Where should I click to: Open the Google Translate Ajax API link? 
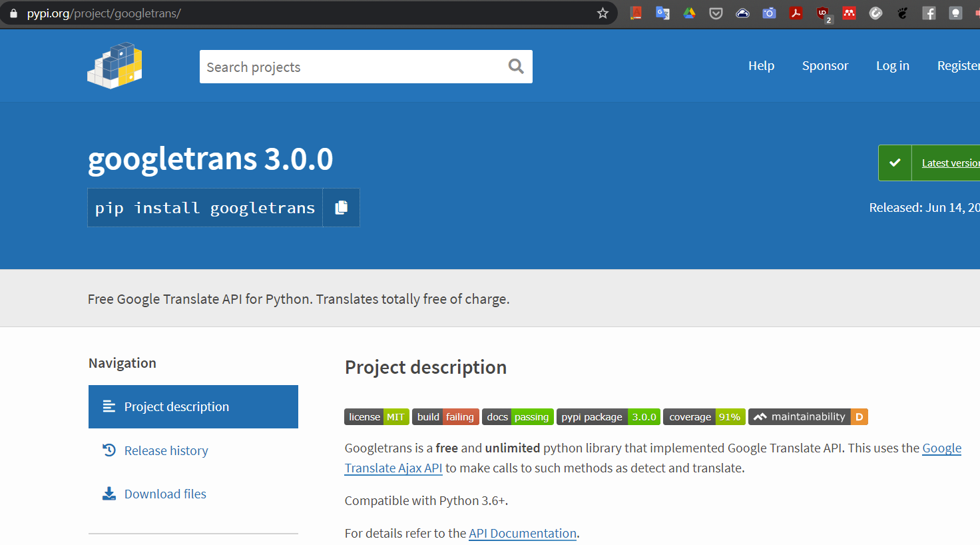393,468
